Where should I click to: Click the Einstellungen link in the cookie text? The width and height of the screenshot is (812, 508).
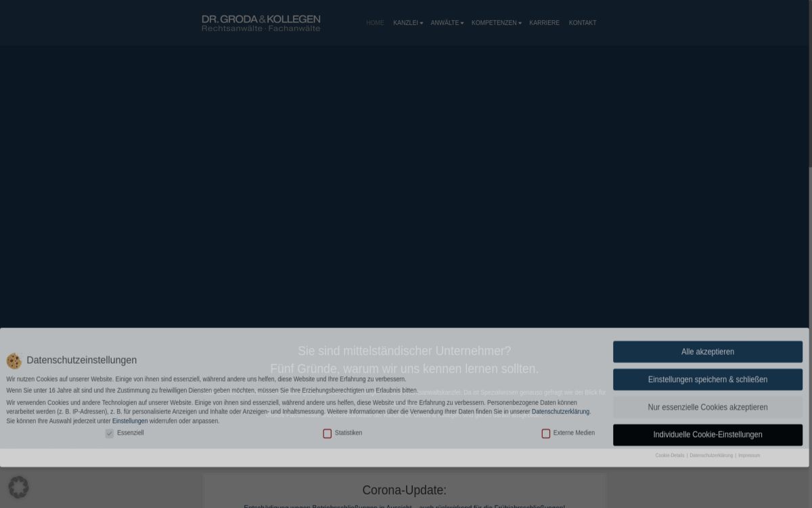(130, 421)
